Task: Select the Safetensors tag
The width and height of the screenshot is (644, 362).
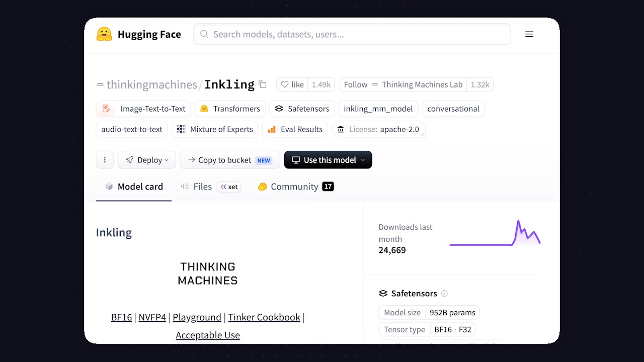Action: click(302, 109)
